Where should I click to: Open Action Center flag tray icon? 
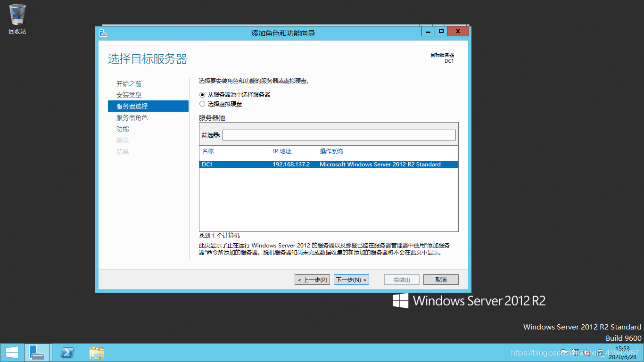564,352
